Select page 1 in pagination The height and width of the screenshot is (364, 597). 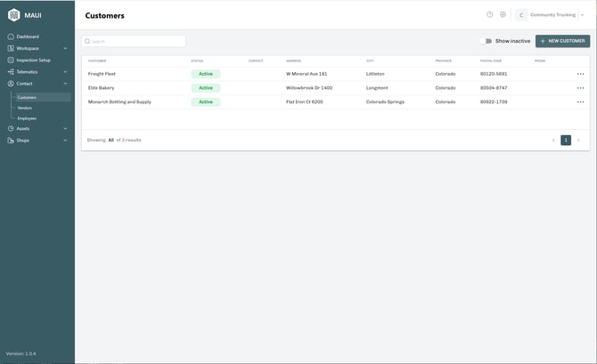click(x=566, y=141)
